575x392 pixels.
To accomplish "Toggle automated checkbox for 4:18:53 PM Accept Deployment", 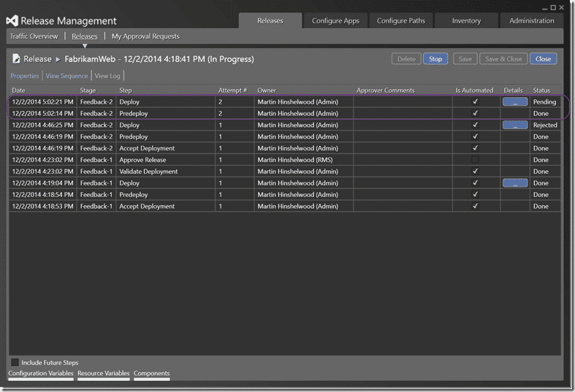I will click(475, 206).
